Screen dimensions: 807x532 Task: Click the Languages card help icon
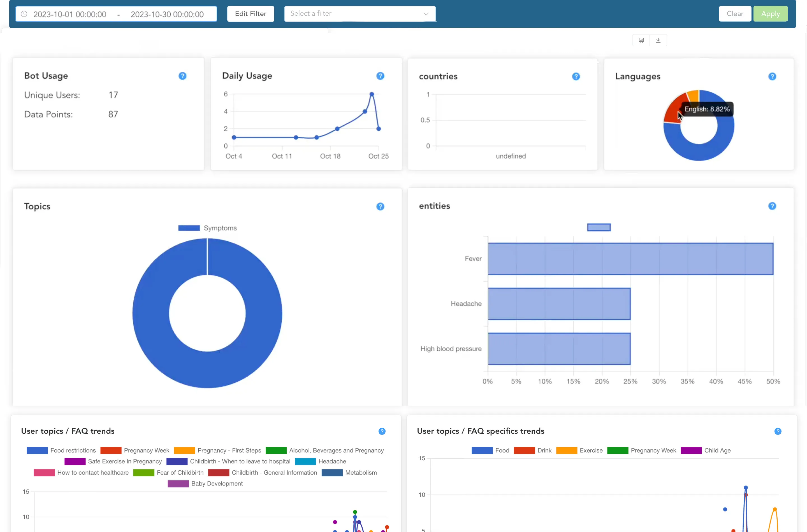point(772,77)
